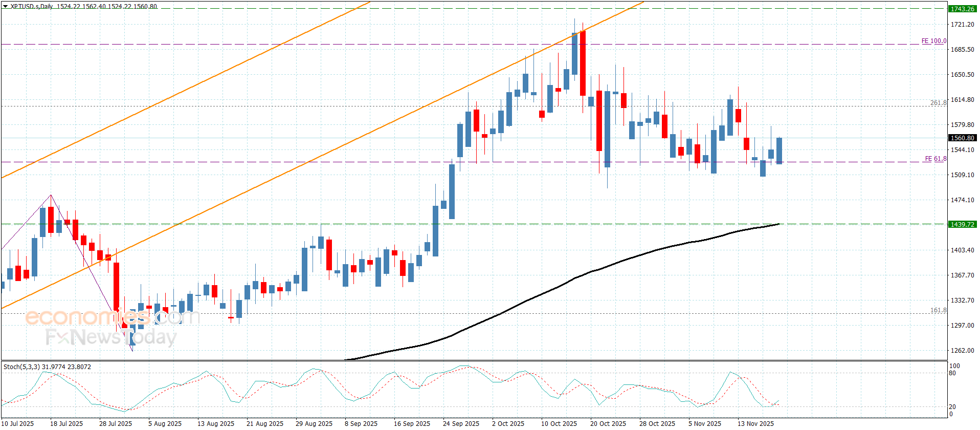Click the 13 Nov 2025 date marker

[755, 423]
